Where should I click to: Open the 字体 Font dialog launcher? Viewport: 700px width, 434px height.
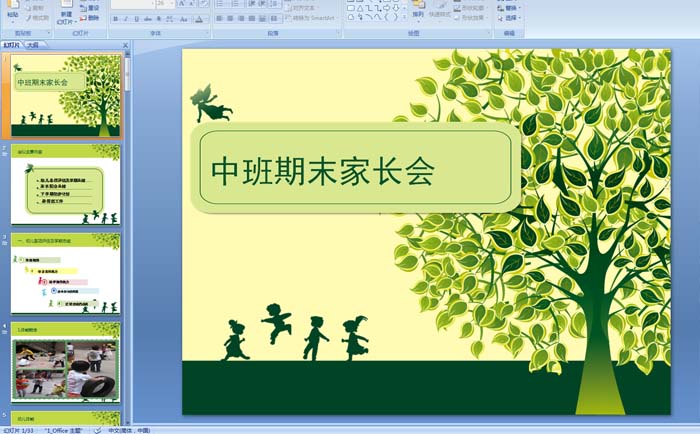coord(207,33)
